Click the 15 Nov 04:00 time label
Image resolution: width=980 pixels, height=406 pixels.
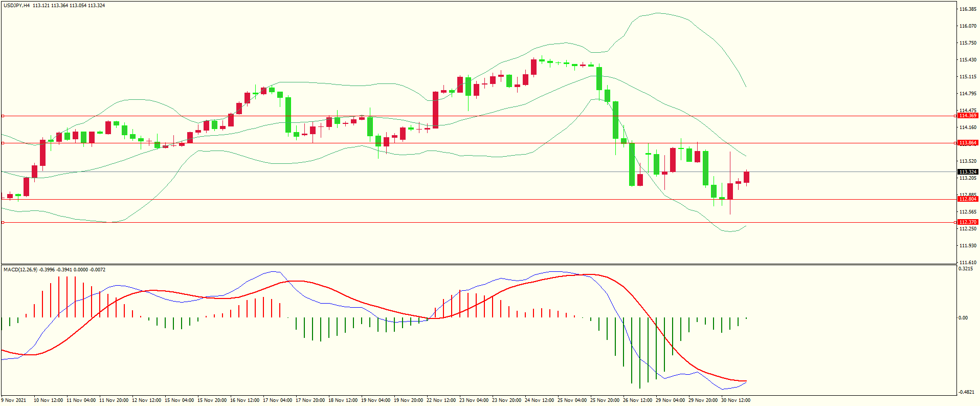click(x=180, y=400)
